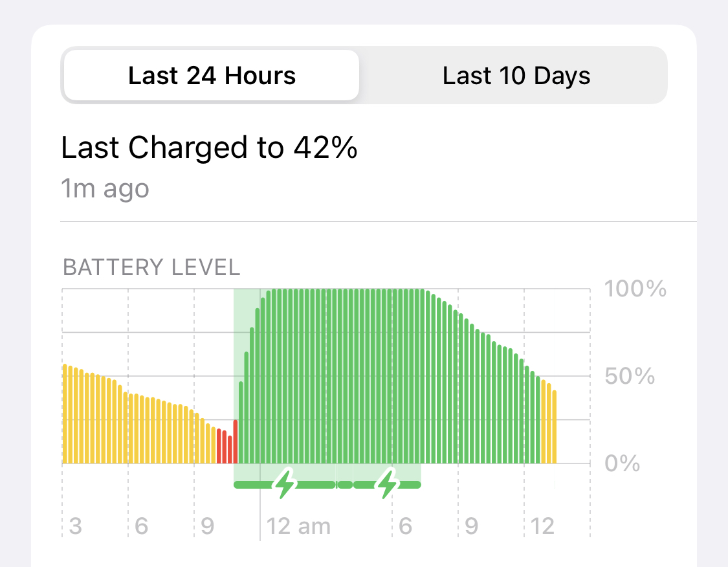Screen dimensions: 728x567
Task: Tap the second charging lightning bolt icon
Action: click(x=387, y=484)
